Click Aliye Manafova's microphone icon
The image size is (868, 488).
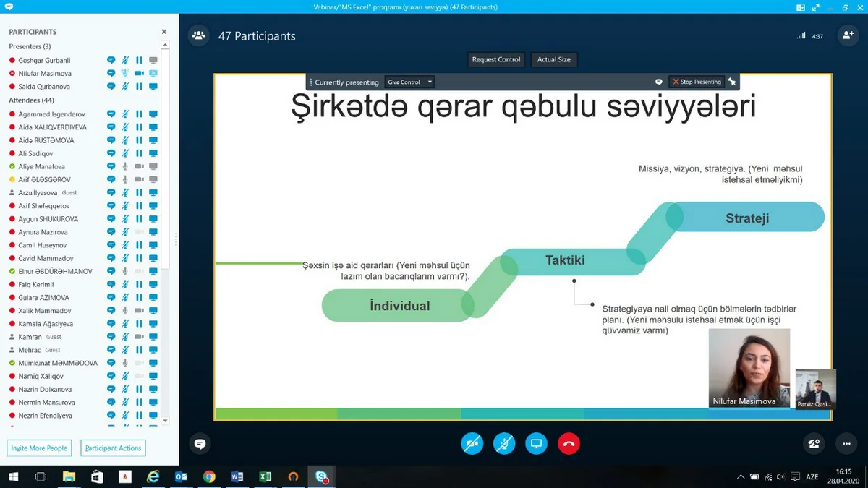coord(125,166)
